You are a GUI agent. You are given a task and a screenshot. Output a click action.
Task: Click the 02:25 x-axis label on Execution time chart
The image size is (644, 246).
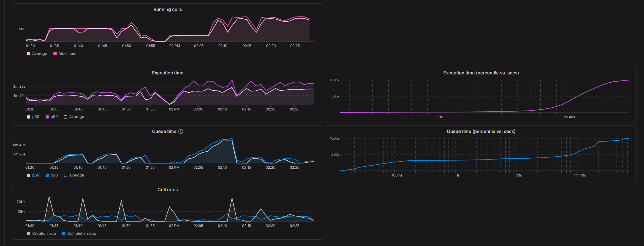(x=295, y=109)
